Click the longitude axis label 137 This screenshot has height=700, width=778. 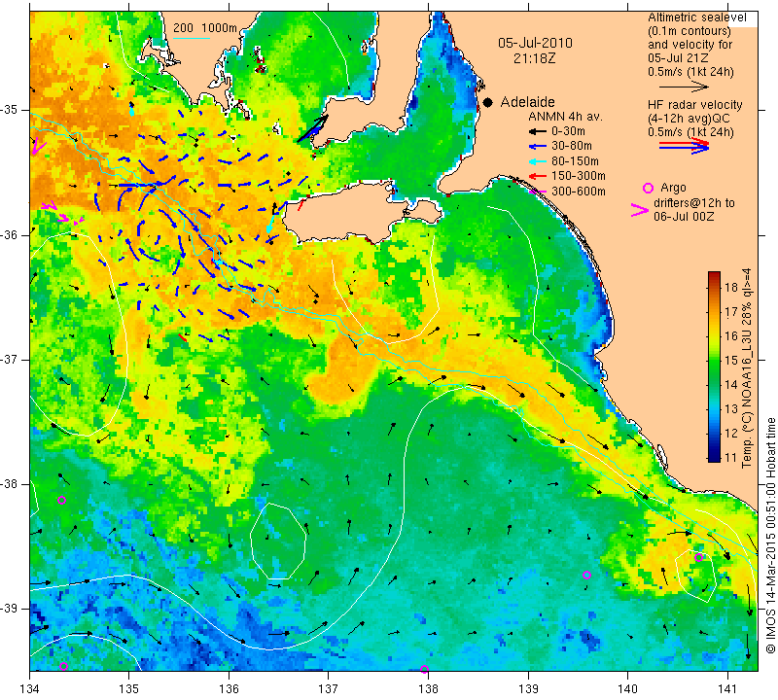pos(328,689)
